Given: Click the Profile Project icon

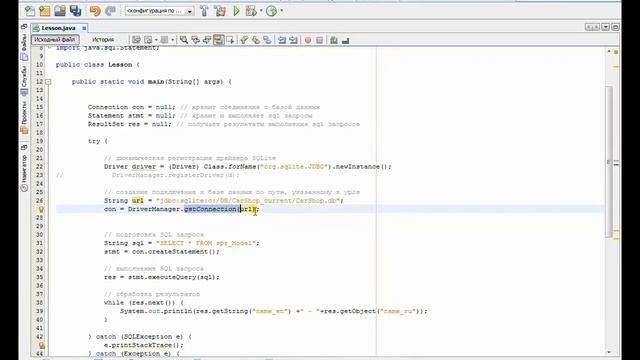Looking at the screenshot, I should pos(271,11).
